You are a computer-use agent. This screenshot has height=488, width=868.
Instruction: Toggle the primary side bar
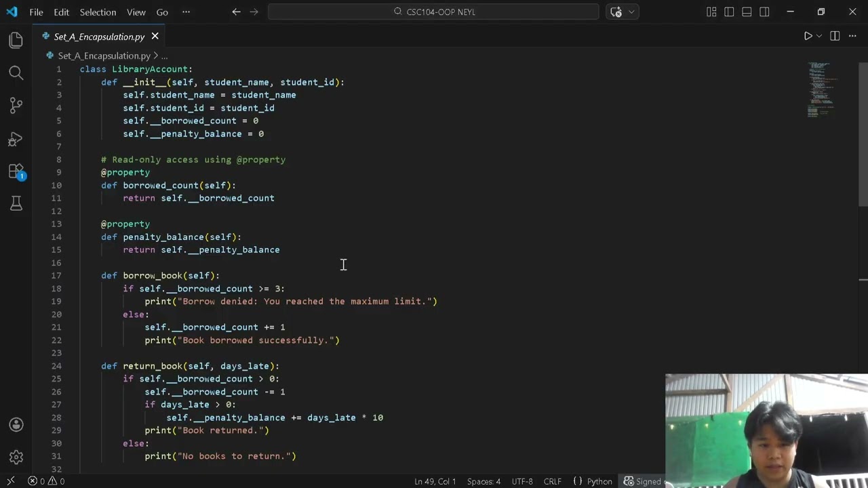729,12
